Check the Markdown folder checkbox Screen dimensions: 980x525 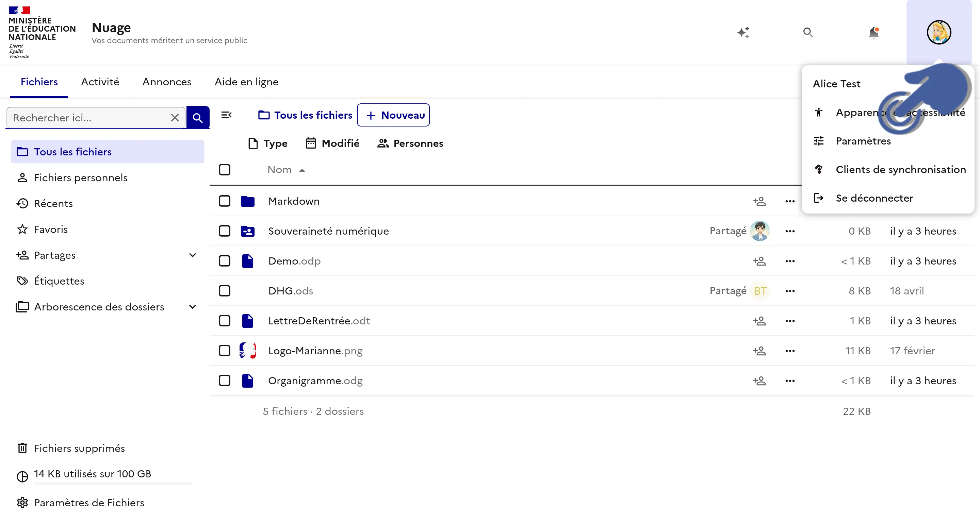pyautogui.click(x=225, y=201)
